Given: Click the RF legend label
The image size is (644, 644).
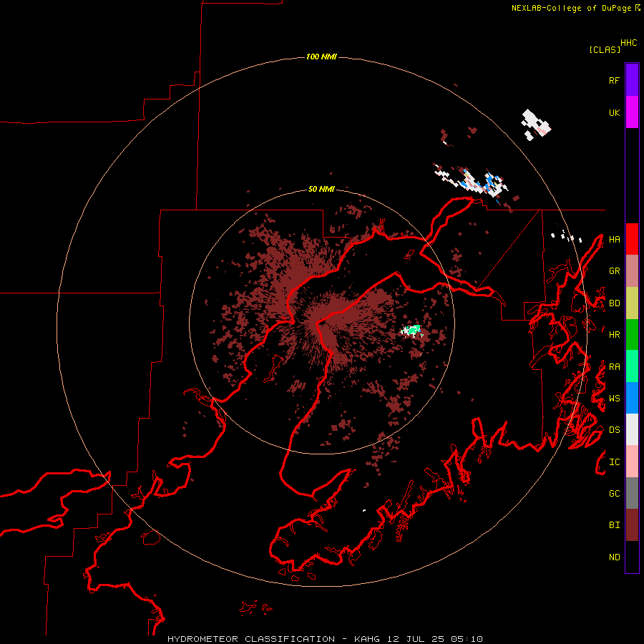Looking at the screenshot, I should (x=614, y=80).
